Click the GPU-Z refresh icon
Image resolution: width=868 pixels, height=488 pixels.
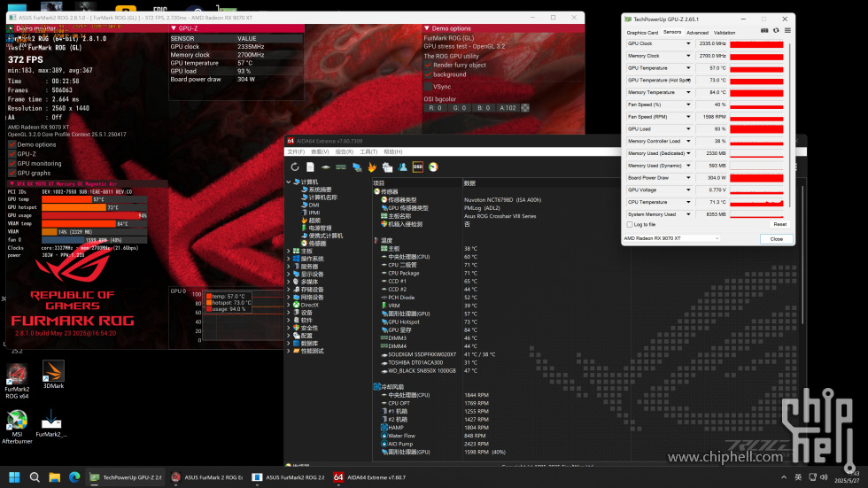[776, 30]
